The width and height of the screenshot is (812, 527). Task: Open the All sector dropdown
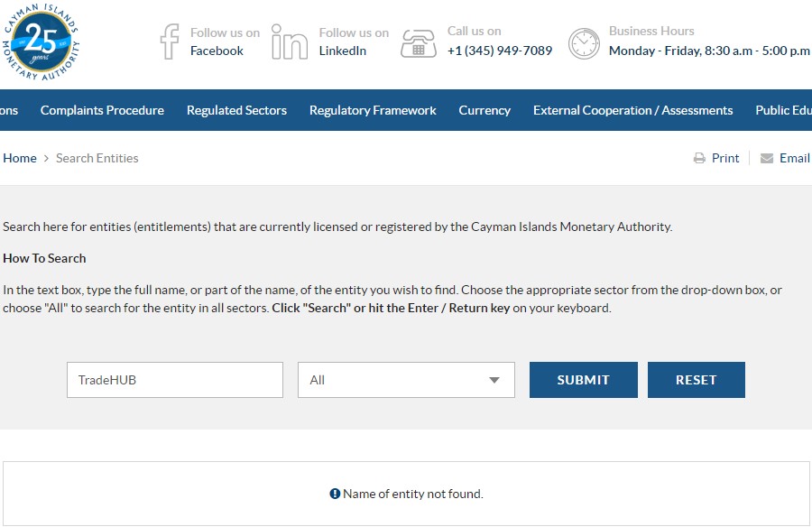(x=406, y=380)
